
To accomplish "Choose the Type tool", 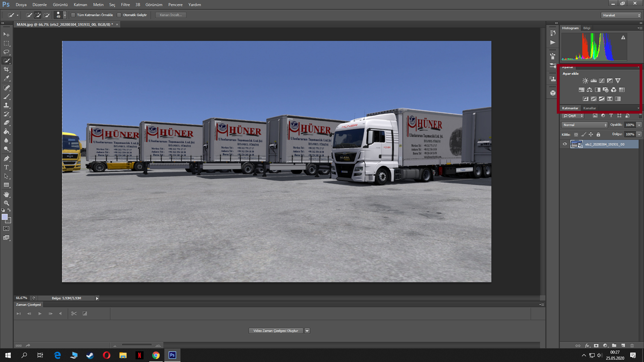I will point(6,167).
